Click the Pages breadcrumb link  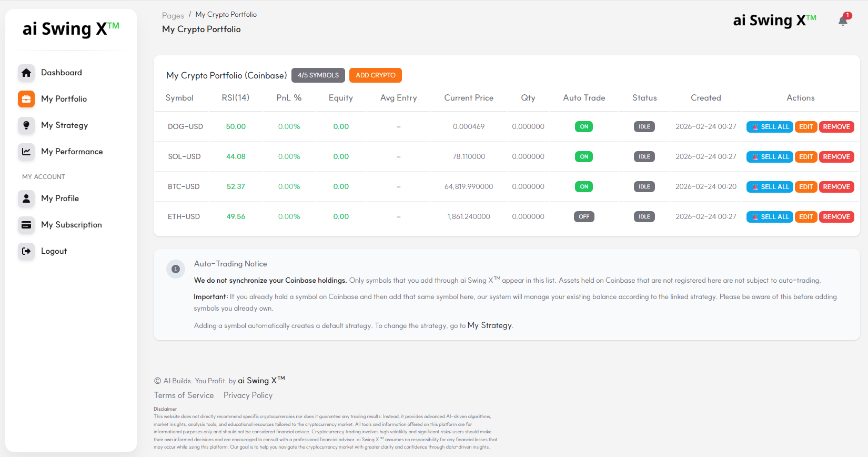[x=173, y=16]
